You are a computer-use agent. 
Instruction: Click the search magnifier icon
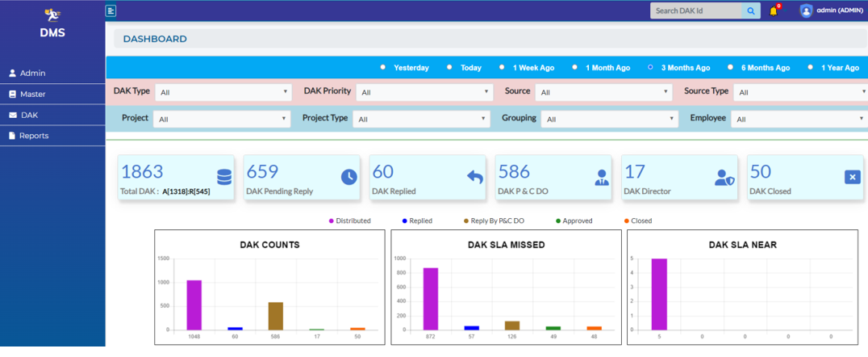pos(751,10)
